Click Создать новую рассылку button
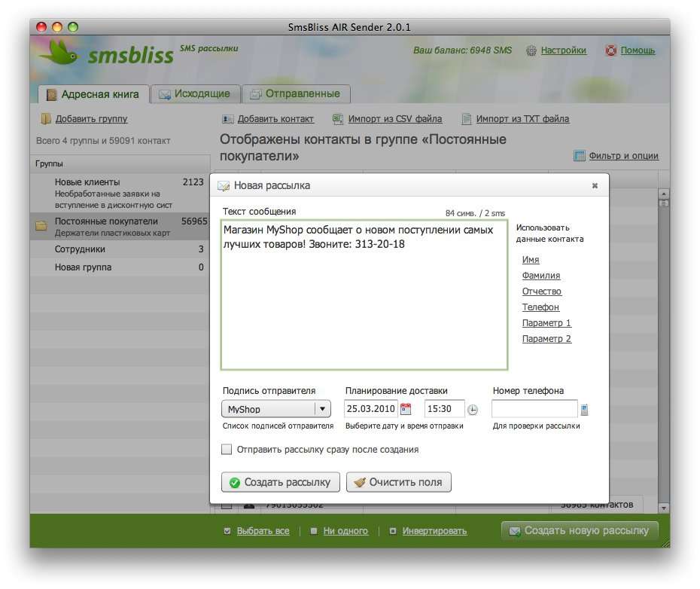Viewport: 700px width, 589px height. pos(580,530)
